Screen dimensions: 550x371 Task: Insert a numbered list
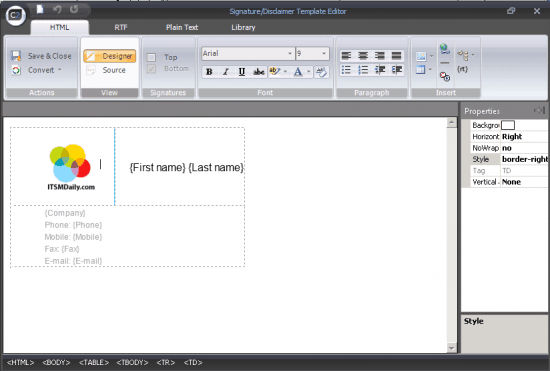pyautogui.click(x=363, y=70)
